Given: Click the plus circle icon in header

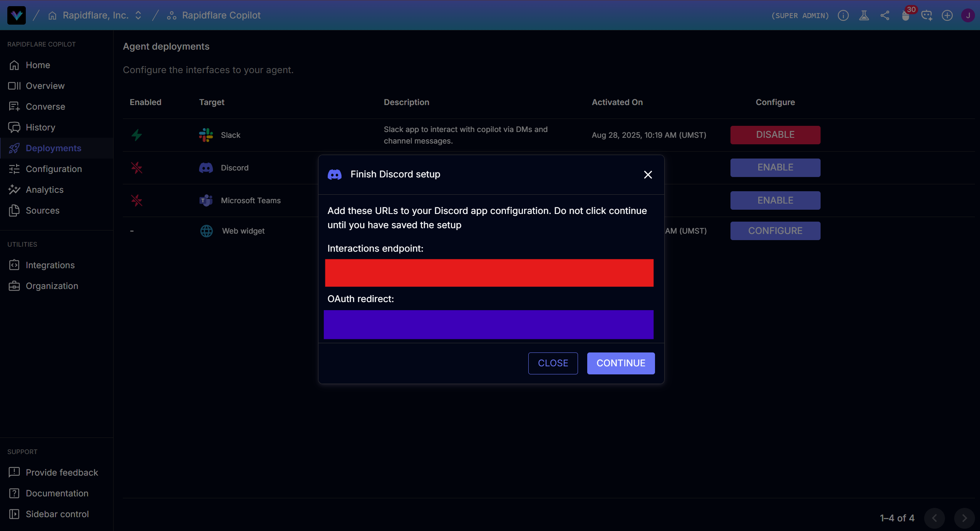Looking at the screenshot, I should tap(947, 15).
